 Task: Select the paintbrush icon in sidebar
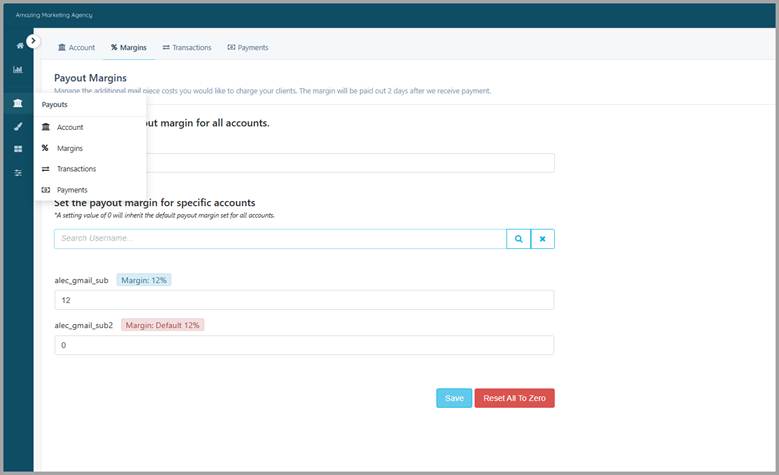[x=18, y=127]
